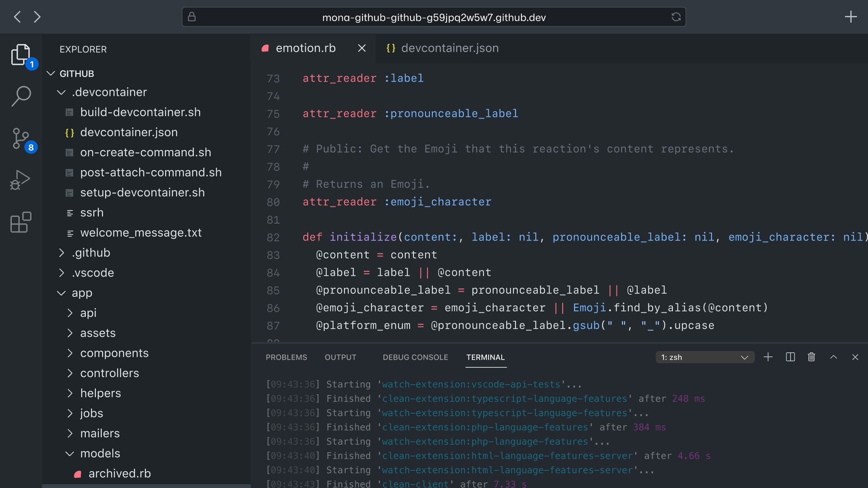
Task: Open a new browser tab with plus icon
Action: click(x=851, y=17)
